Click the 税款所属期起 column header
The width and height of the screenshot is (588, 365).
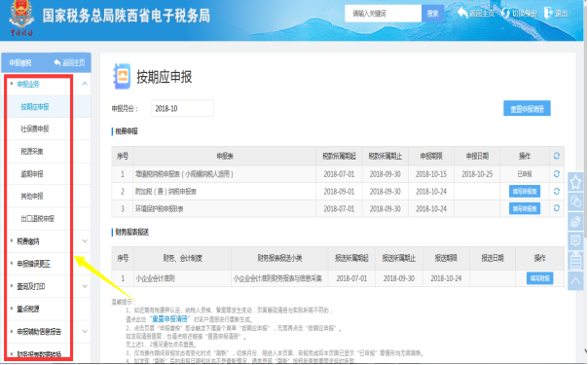[x=339, y=156]
